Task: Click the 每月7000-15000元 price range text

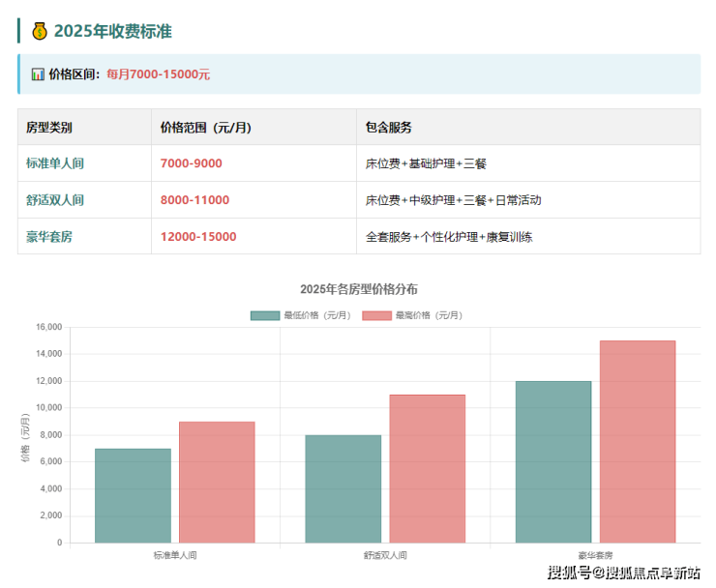Action: click(158, 73)
